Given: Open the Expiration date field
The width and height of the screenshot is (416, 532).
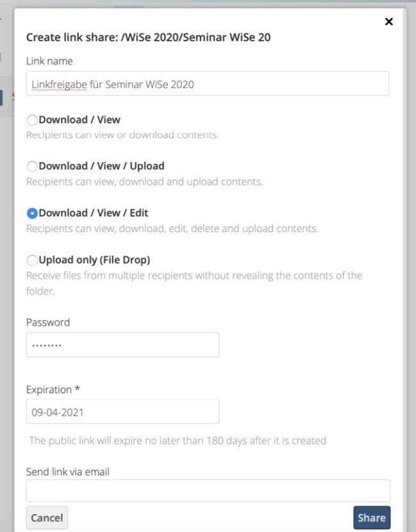Looking at the screenshot, I should (122, 412).
